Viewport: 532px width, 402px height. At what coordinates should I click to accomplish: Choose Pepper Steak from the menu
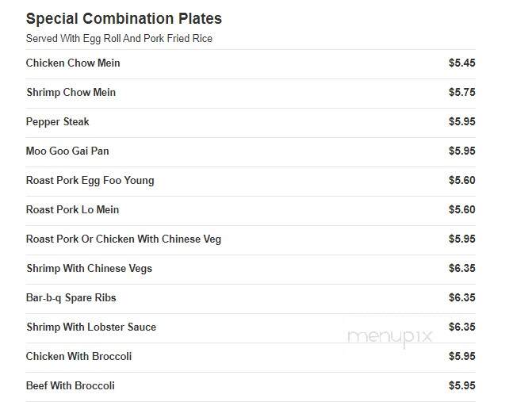click(x=57, y=122)
